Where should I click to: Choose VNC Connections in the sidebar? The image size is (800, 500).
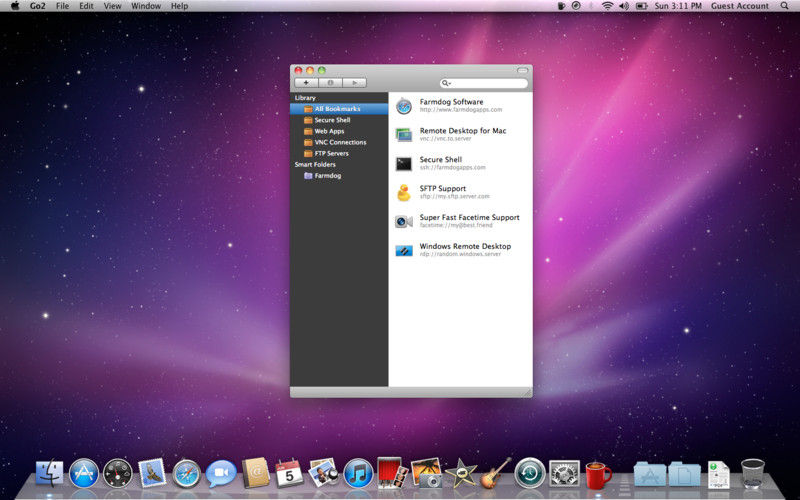click(x=340, y=142)
